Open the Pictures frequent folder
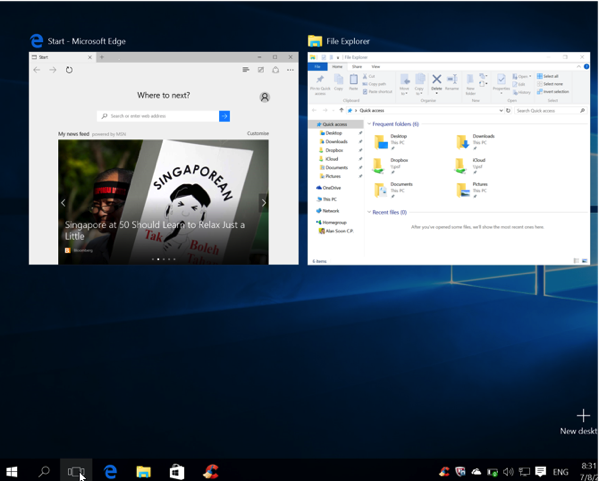 (x=472, y=190)
